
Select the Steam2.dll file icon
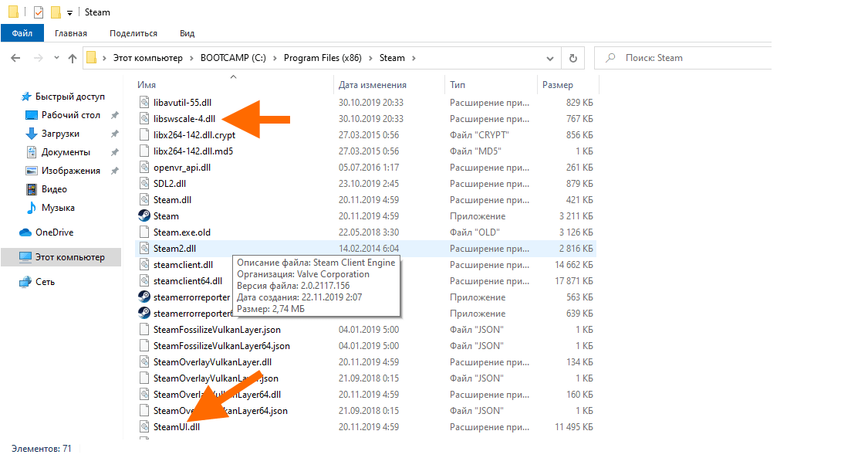pyautogui.click(x=144, y=249)
